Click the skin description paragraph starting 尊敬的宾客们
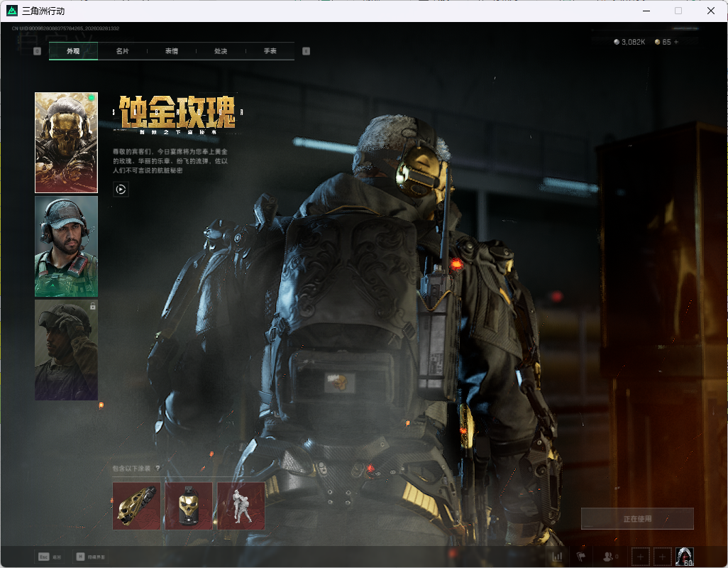 [170, 161]
